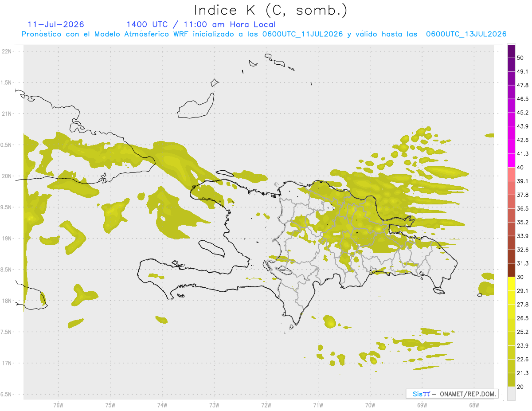The height and width of the screenshot is (411, 532).
Task: Click the "19N" latitude axis label
Action: coord(7,239)
